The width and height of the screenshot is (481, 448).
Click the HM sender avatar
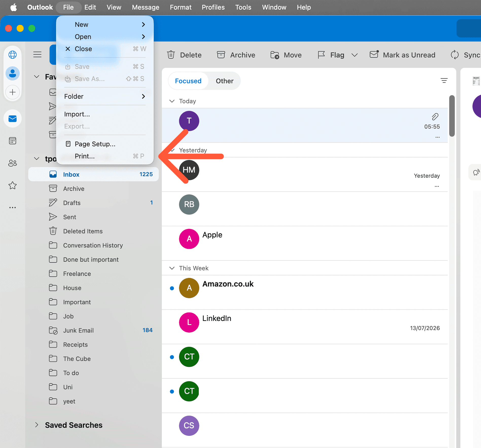[189, 170]
